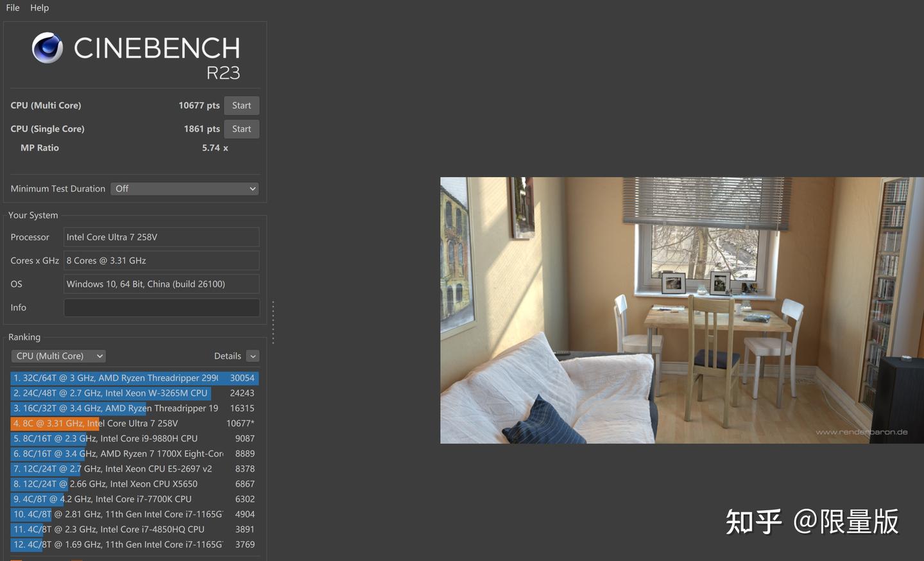Select ranking row 16C/32T Ryzen Threadripper
Image resolution: width=924 pixels, height=561 pixels.
135,408
